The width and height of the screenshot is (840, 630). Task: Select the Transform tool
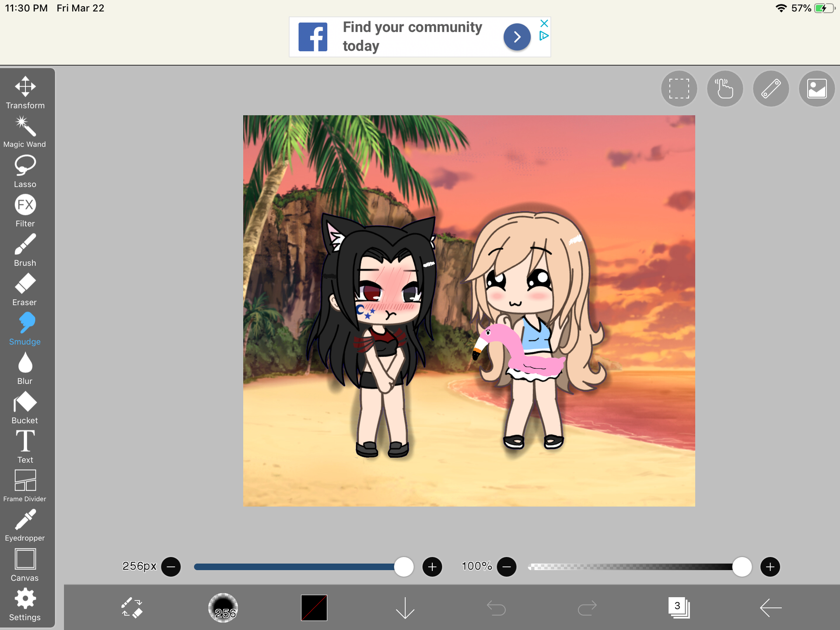tap(25, 92)
